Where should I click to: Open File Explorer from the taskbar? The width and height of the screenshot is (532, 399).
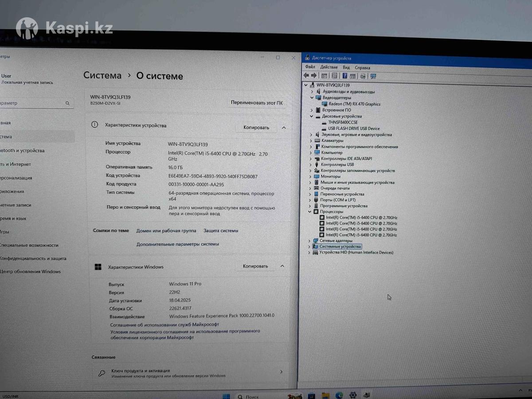coord(325,395)
